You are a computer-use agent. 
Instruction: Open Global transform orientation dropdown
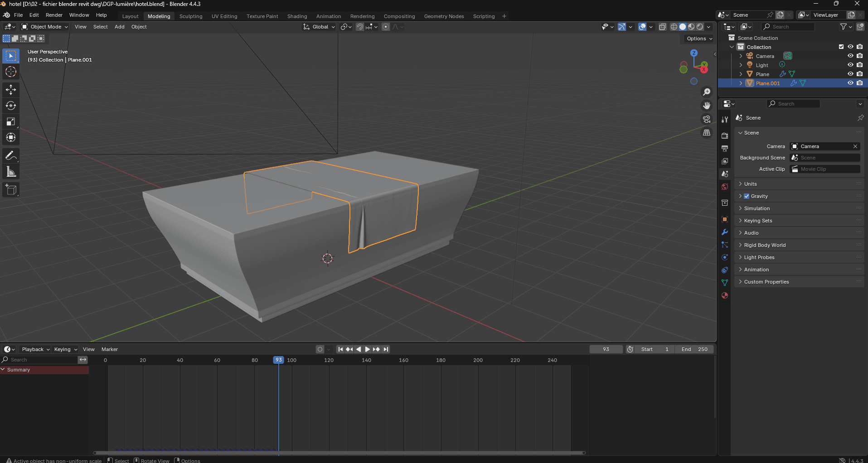point(320,27)
